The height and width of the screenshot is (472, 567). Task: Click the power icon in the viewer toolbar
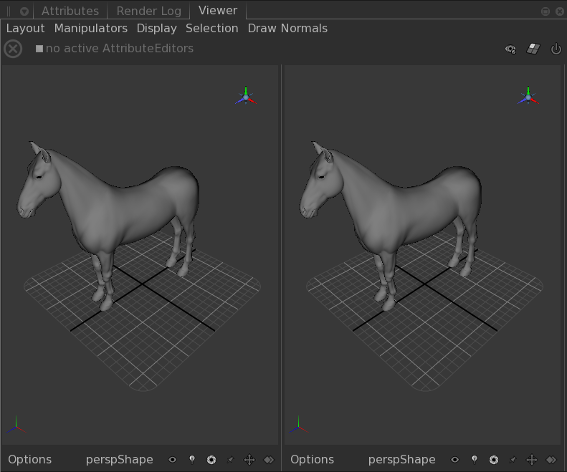point(556,48)
